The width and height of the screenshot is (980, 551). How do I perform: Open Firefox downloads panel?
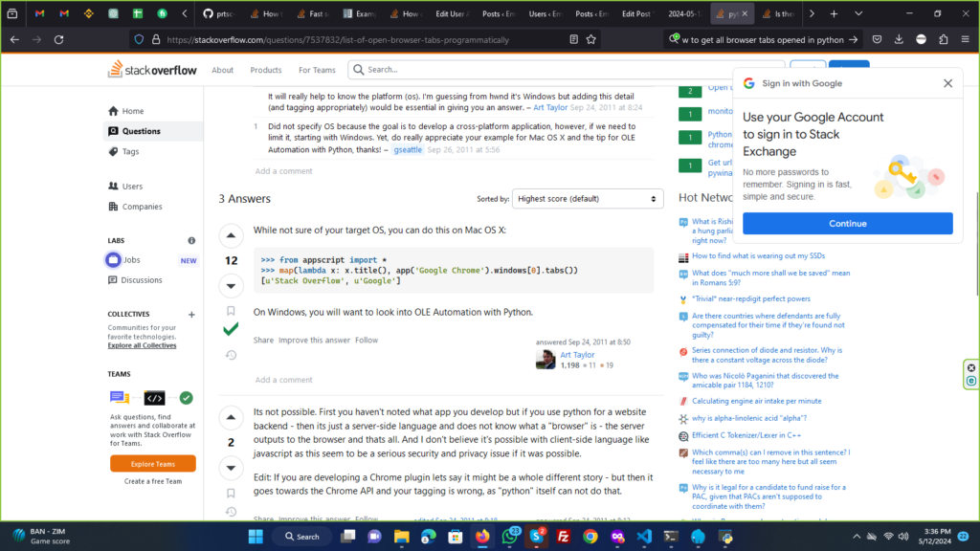[x=897, y=39]
